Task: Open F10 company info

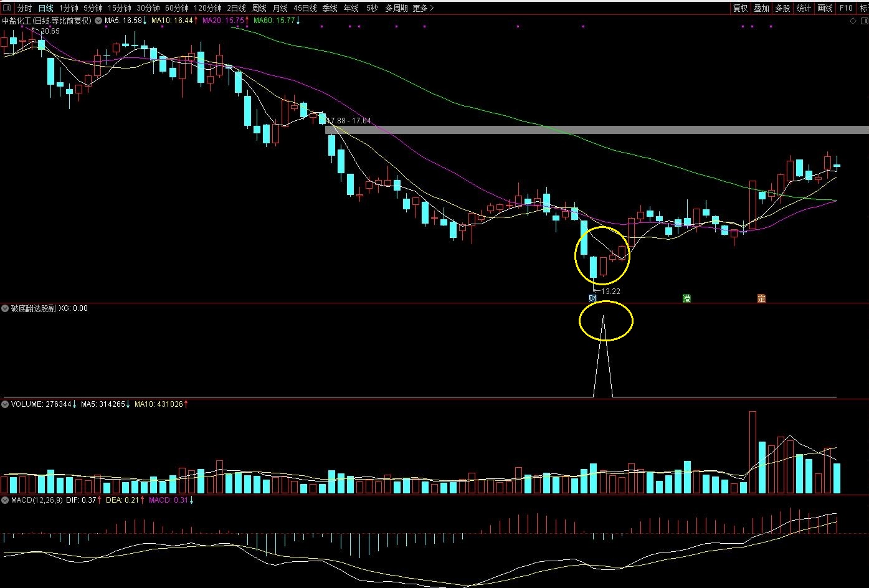Action: tap(846, 8)
